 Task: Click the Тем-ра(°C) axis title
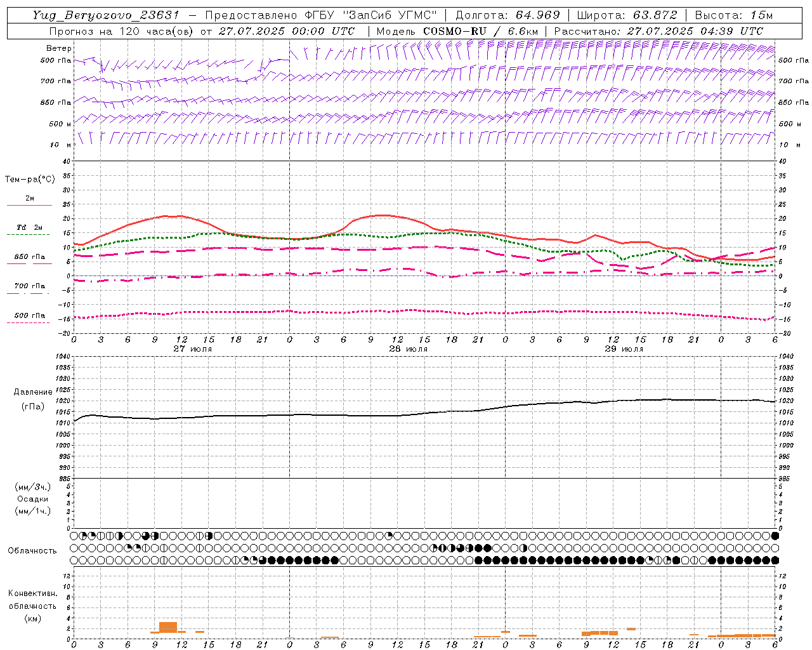point(30,180)
